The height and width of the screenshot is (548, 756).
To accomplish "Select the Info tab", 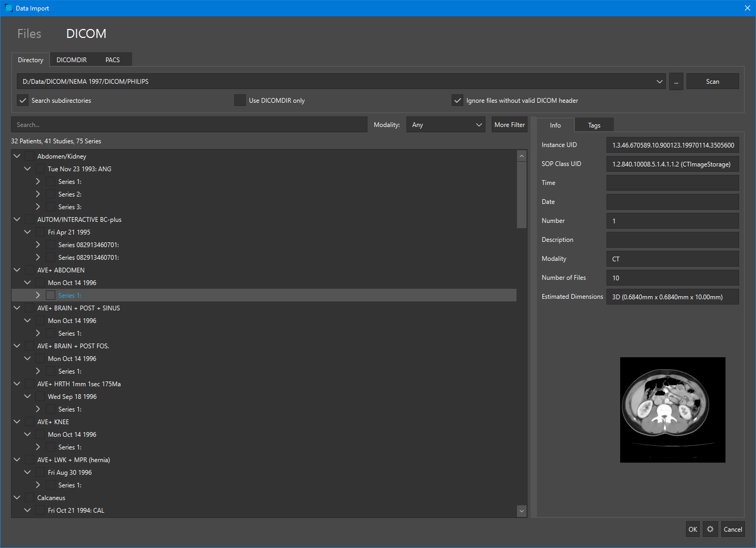I will pyautogui.click(x=555, y=125).
